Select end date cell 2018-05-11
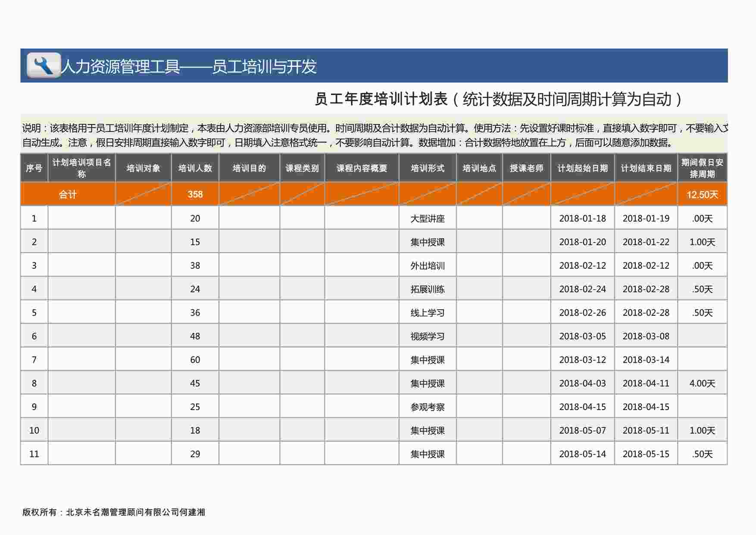The width and height of the screenshot is (756, 535). pyautogui.click(x=646, y=430)
